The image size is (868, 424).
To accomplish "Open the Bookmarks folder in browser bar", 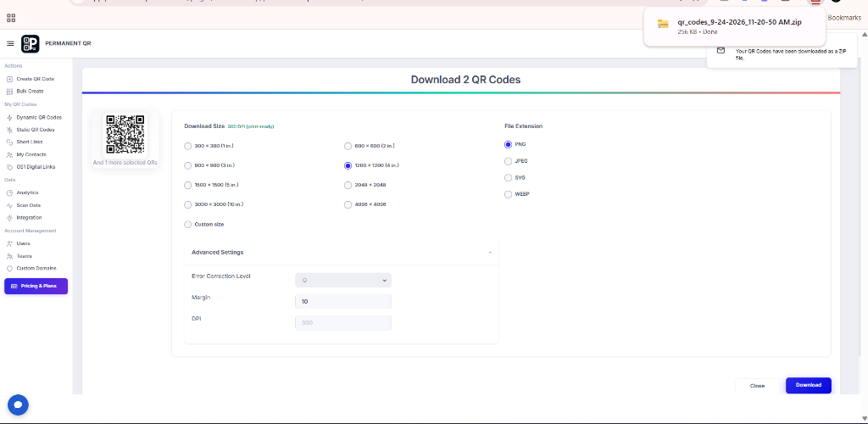I will pos(843,18).
